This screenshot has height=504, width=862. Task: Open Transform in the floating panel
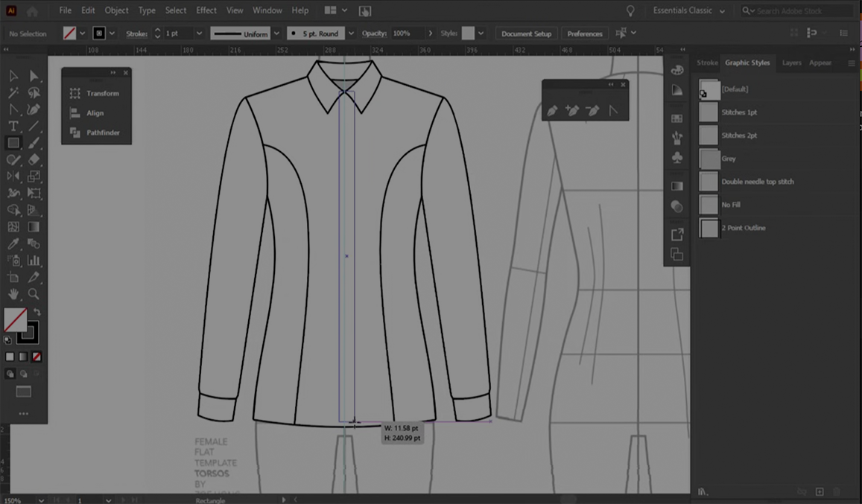(x=96, y=94)
